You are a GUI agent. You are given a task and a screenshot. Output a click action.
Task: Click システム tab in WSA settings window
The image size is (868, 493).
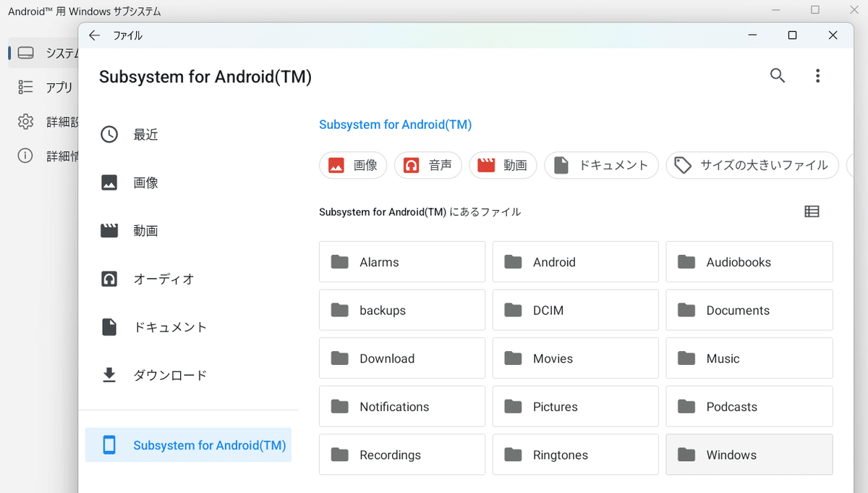coord(43,53)
